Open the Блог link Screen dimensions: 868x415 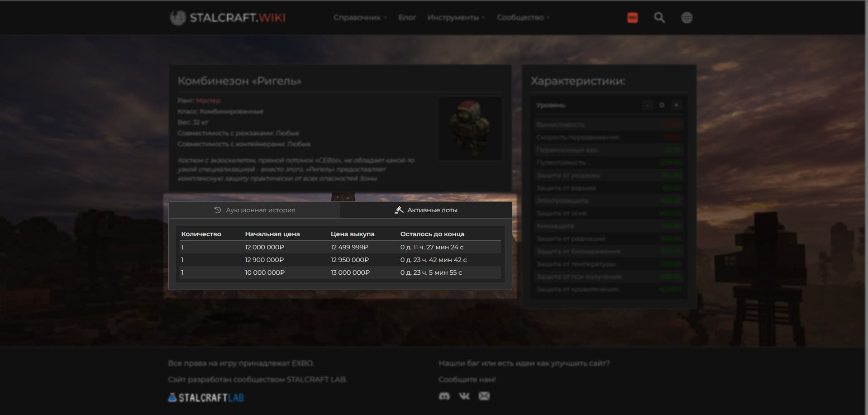pyautogui.click(x=407, y=18)
